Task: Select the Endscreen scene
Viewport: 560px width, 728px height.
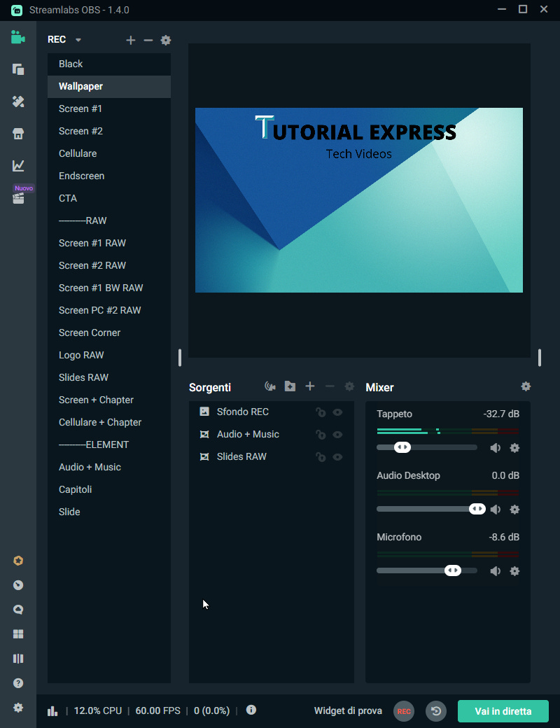Action: tap(109, 176)
